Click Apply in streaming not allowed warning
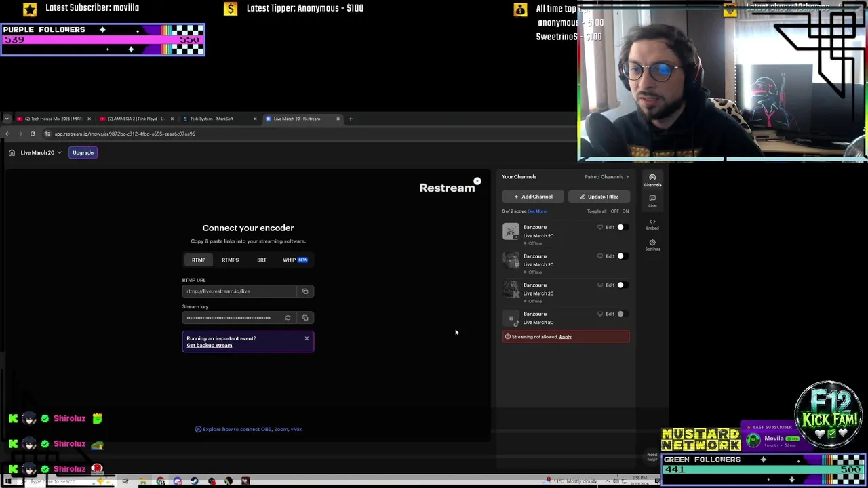Viewport: 868px width, 488px height. click(565, 337)
